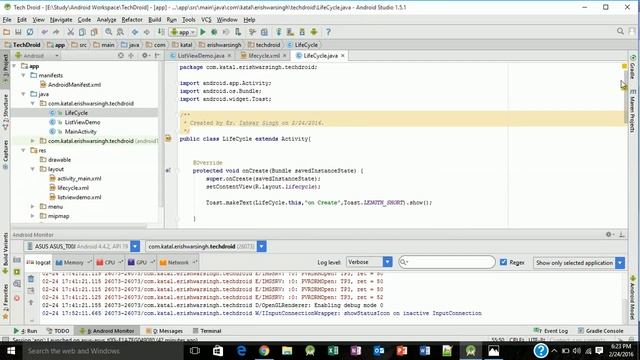Toggle Favorites tool window side tab
This screenshot has width=640, height=360.
click(x=5, y=302)
